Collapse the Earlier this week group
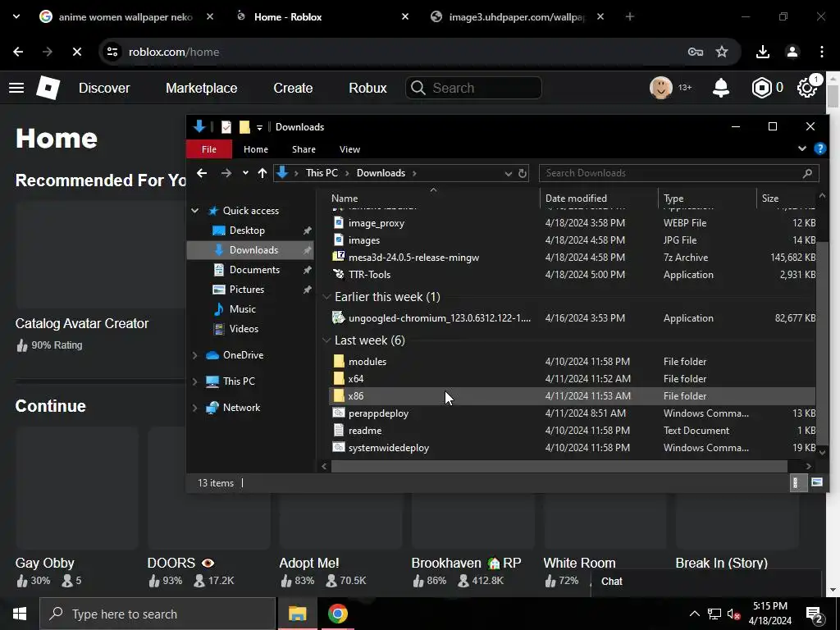840x630 pixels. tap(326, 297)
